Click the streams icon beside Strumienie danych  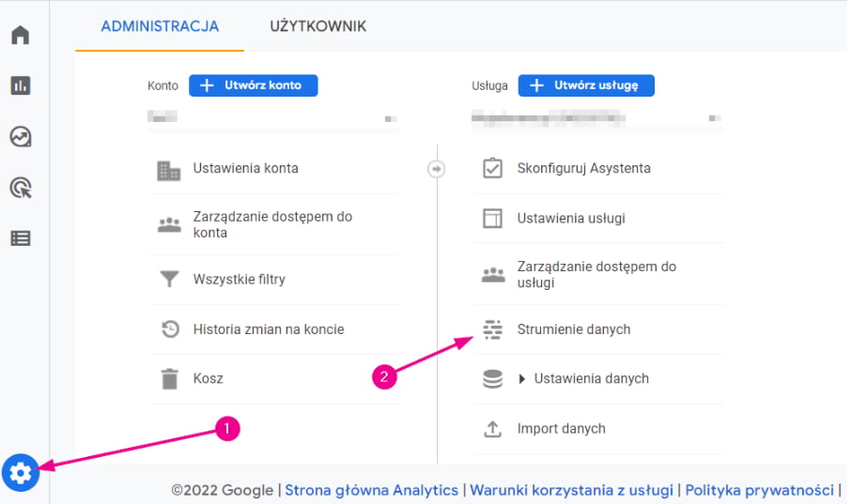(x=493, y=329)
